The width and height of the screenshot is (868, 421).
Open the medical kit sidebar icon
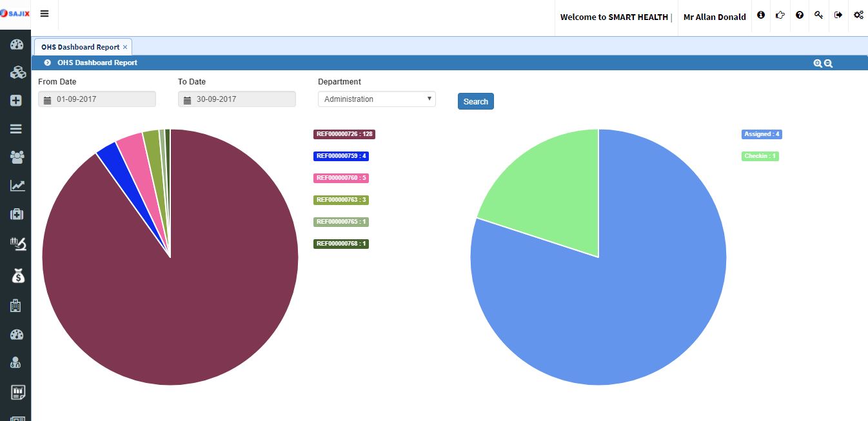[x=17, y=214]
